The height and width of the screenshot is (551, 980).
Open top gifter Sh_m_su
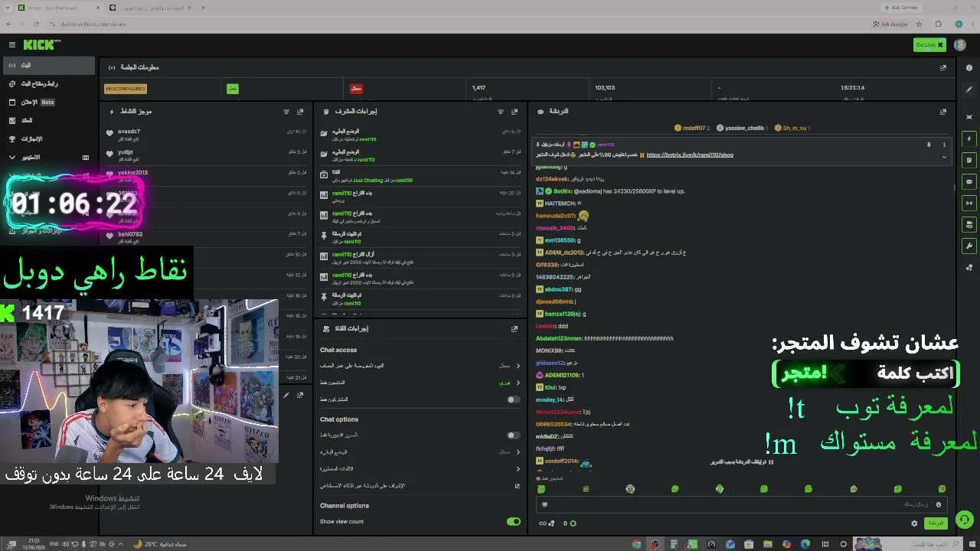[x=792, y=128]
